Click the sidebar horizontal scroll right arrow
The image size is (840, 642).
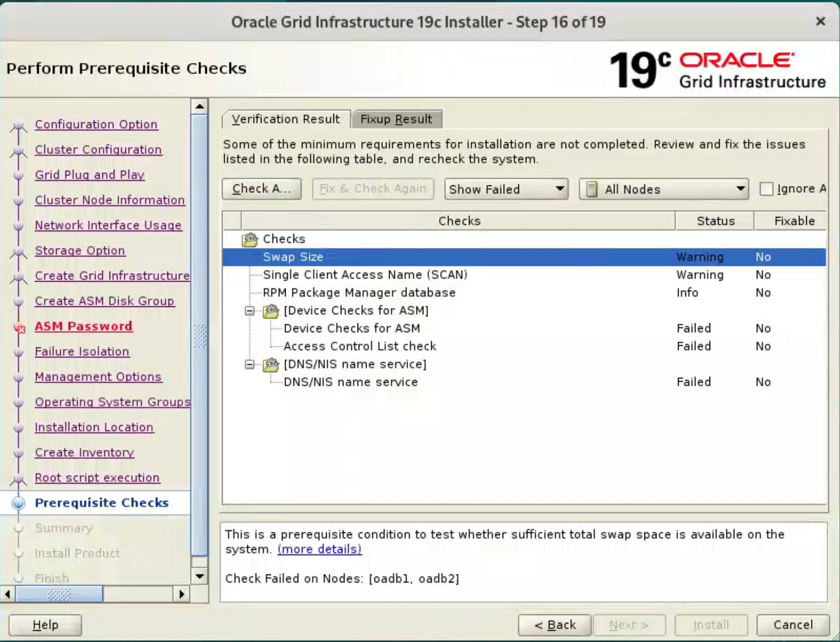(181, 594)
